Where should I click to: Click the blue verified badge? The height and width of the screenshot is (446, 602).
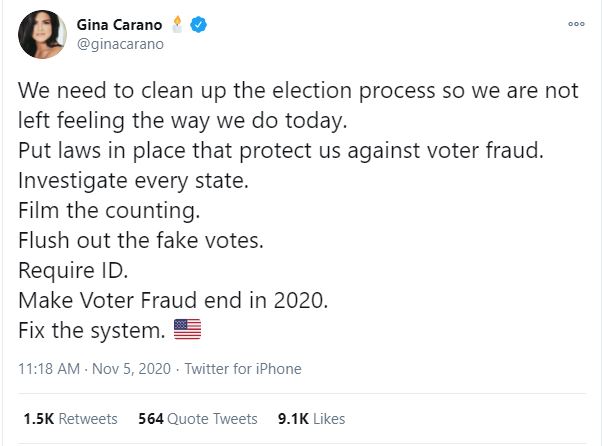click(199, 24)
